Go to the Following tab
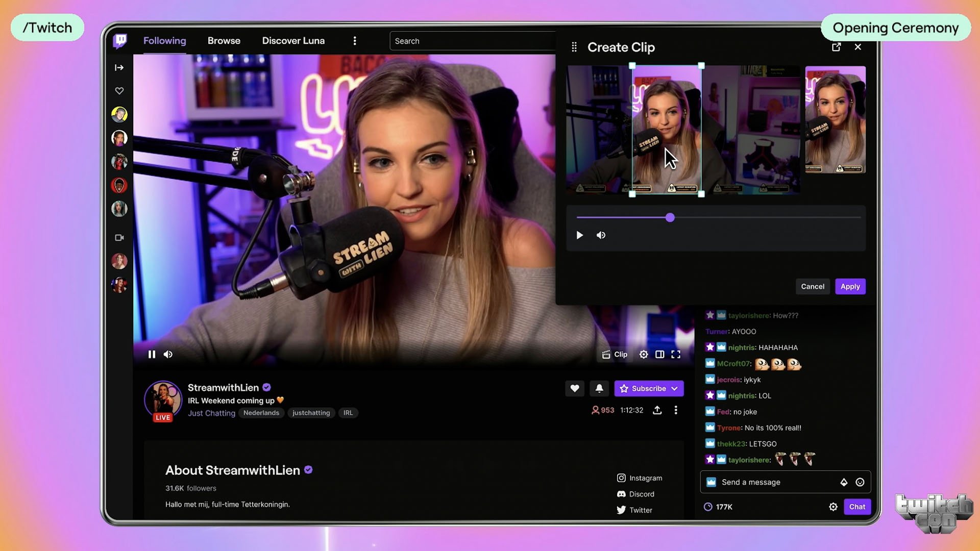 pos(164,41)
